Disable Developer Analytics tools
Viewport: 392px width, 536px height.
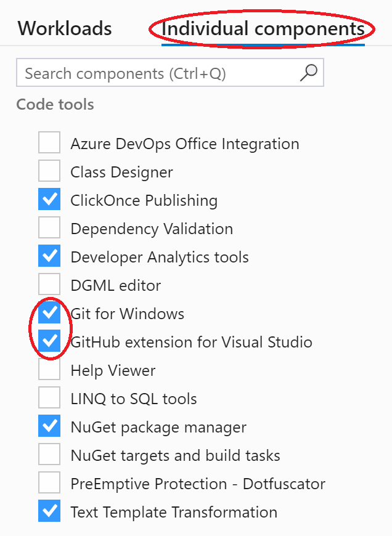tap(49, 257)
